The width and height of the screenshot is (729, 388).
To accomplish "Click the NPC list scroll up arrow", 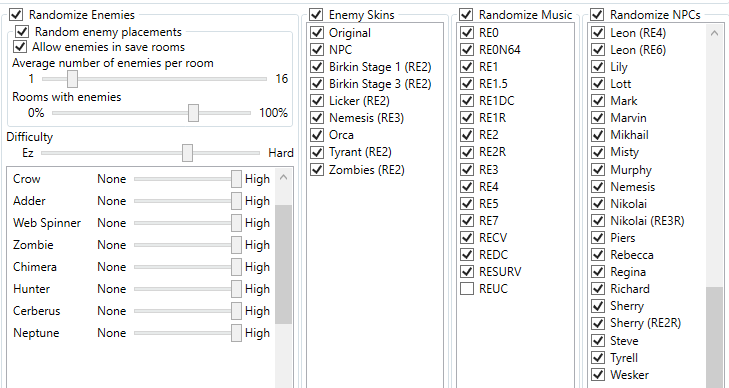I will pyautogui.click(x=715, y=33).
